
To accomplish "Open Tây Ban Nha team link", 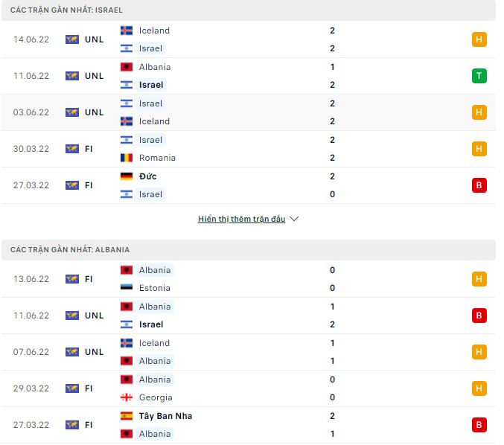I will pos(165,416).
